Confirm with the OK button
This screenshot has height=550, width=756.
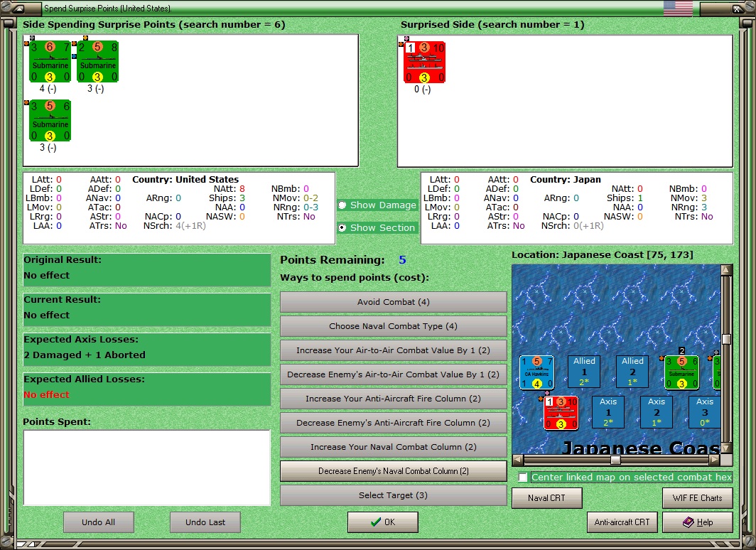tap(383, 522)
